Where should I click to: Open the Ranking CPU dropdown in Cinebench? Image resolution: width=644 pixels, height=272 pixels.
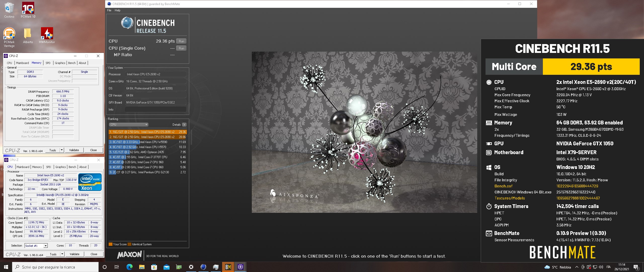(x=129, y=125)
